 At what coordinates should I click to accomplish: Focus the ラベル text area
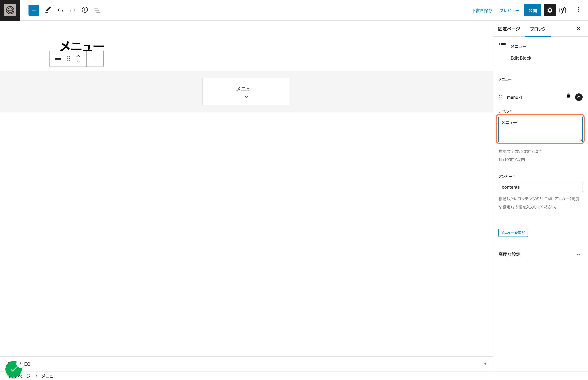pos(540,129)
